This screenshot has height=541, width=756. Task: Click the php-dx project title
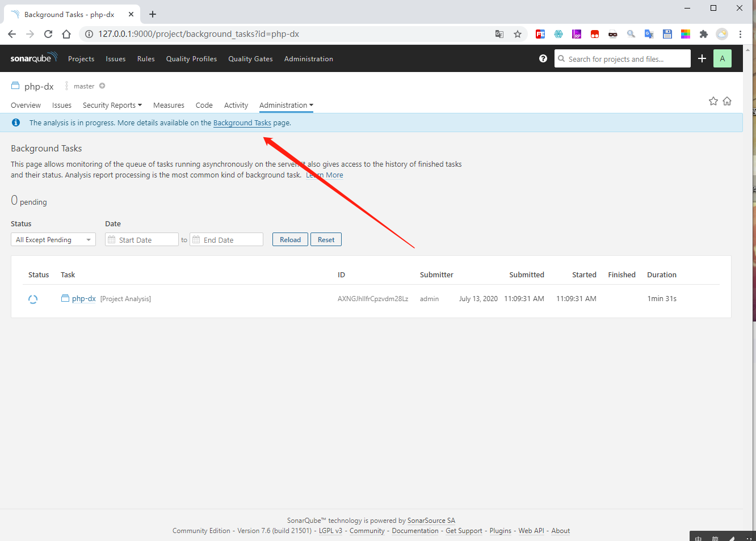click(x=39, y=86)
